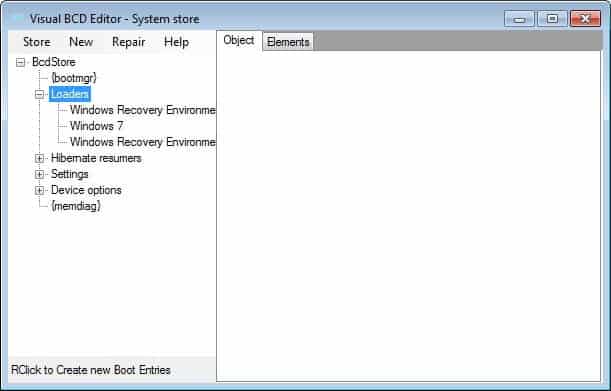Select Windows Recovery Environment entry below Windows 7
The height and width of the screenshot is (391, 611).
pos(142,142)
